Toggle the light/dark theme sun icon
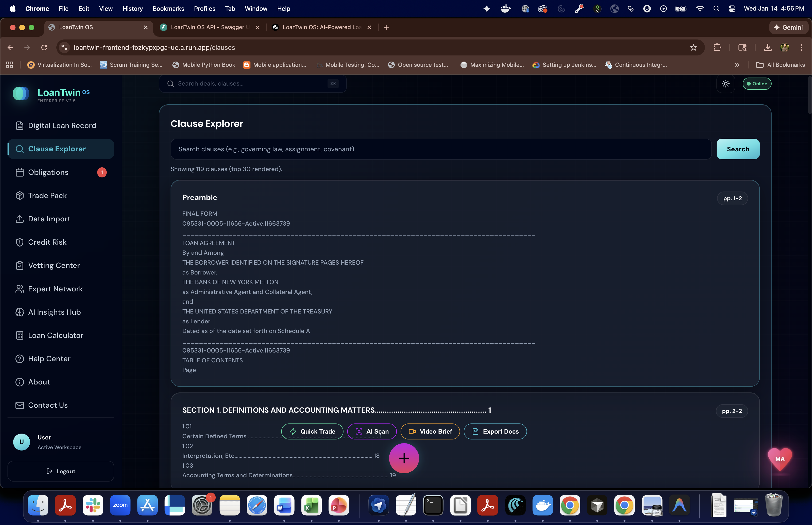Screen dimensions: 812x525 tap(726, 83)
